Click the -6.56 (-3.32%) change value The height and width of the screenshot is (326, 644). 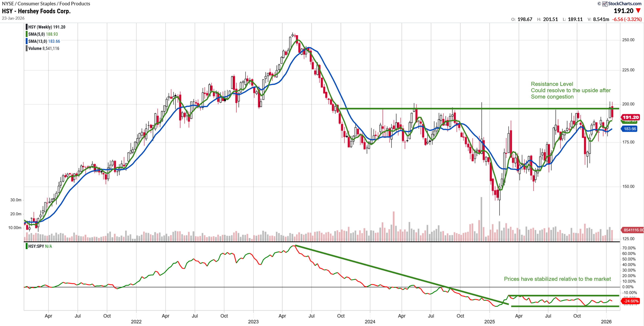(627, 19)
